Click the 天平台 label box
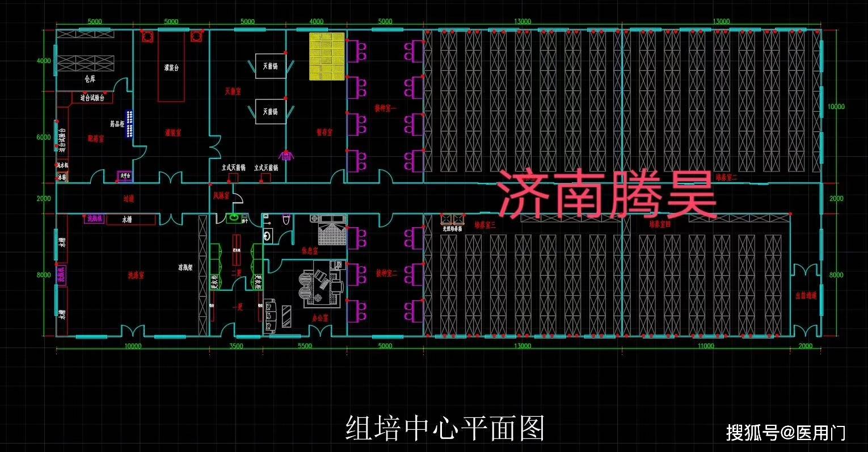This screenshot has height=452, width=868. coord(124,176)
